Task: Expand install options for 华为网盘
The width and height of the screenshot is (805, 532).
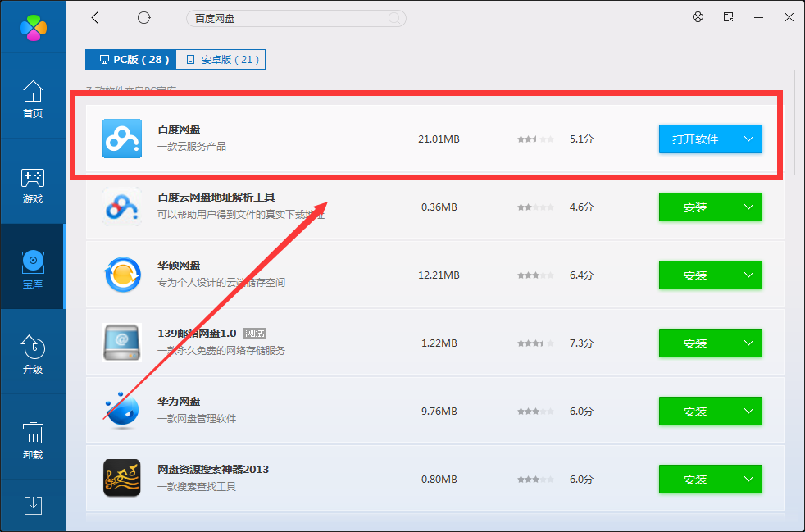Action: [748, 412]
